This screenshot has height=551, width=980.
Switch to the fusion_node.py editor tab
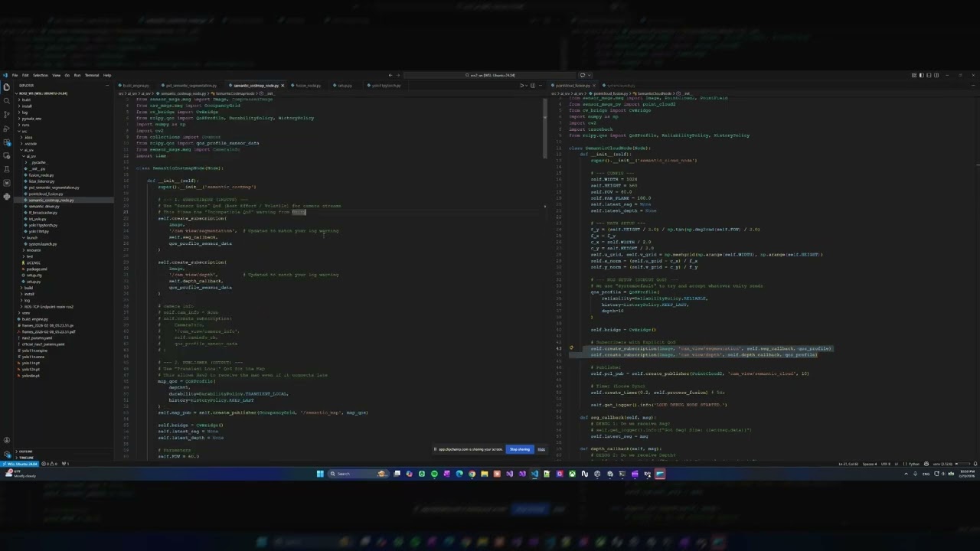point(306,85)
